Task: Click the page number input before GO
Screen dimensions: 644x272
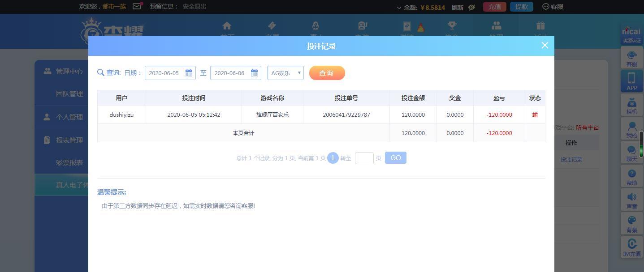Action: click(x=364, y=157)
